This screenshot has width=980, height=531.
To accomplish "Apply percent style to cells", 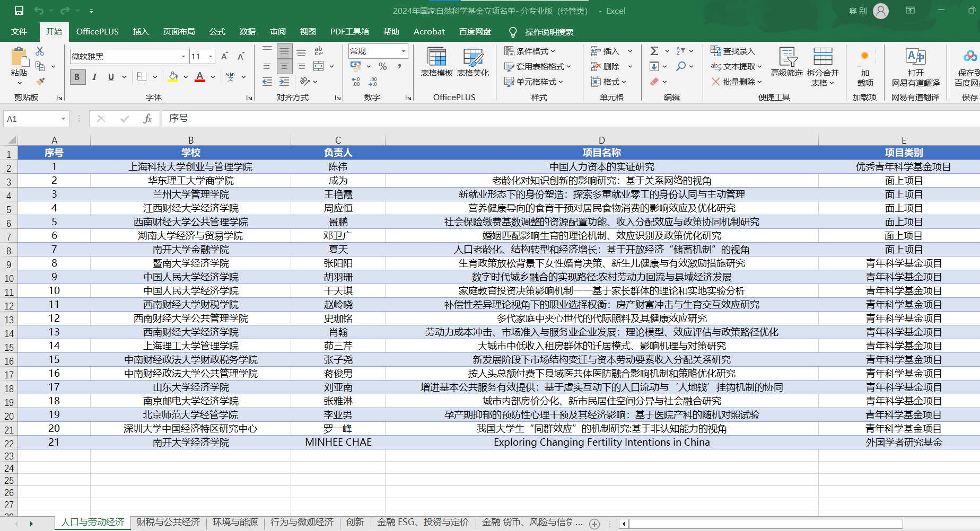I will [383, 66].
